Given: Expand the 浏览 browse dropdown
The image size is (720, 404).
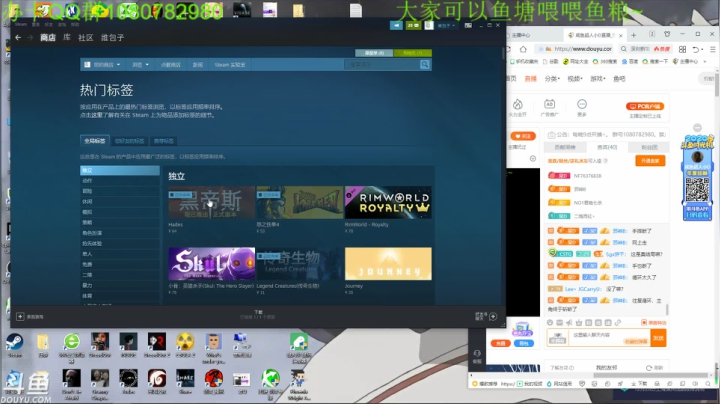Looking at the screenshot, I should pos(141,65).
